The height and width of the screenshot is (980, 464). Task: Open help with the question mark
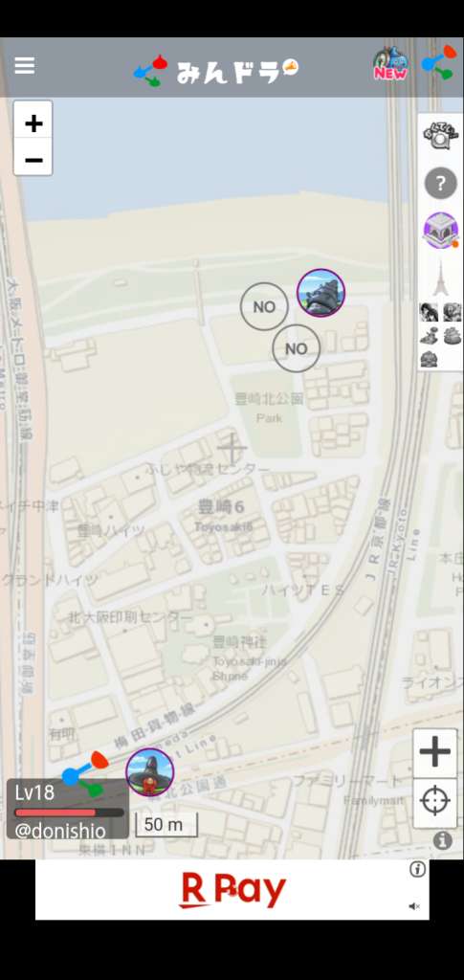tap(441, 184)
